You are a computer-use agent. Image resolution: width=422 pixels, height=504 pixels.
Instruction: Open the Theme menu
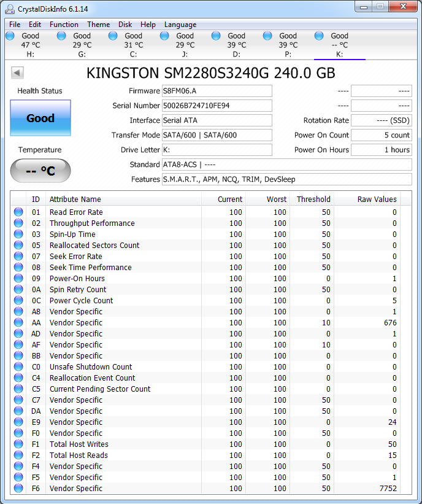pyautogui.click(x=98, y=25)
